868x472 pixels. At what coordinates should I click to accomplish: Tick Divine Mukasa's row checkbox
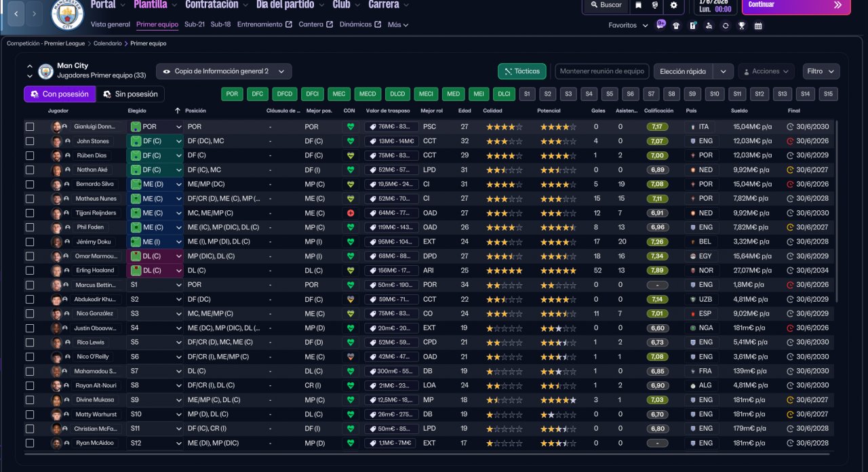coord(30,399)
